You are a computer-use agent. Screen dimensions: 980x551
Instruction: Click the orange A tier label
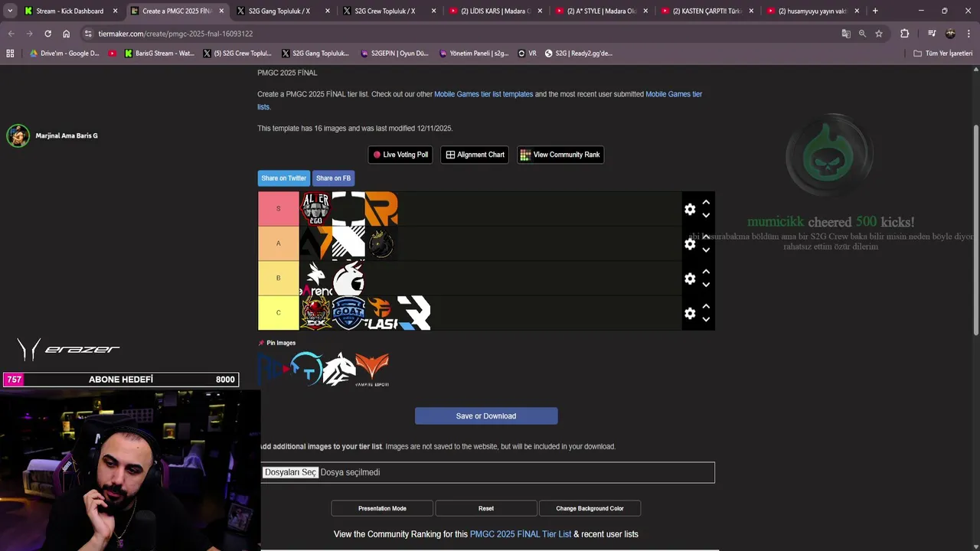point(278,243)
